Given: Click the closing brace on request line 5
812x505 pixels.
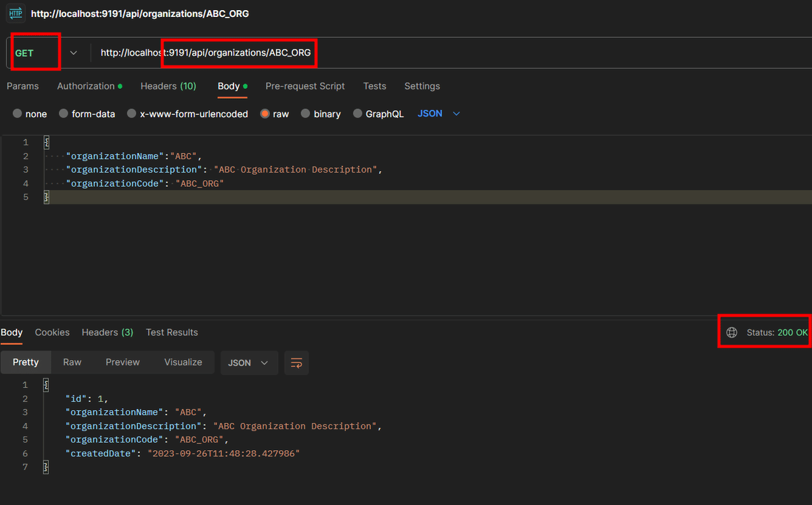Looking at the screenshot, I should [47, 197].
